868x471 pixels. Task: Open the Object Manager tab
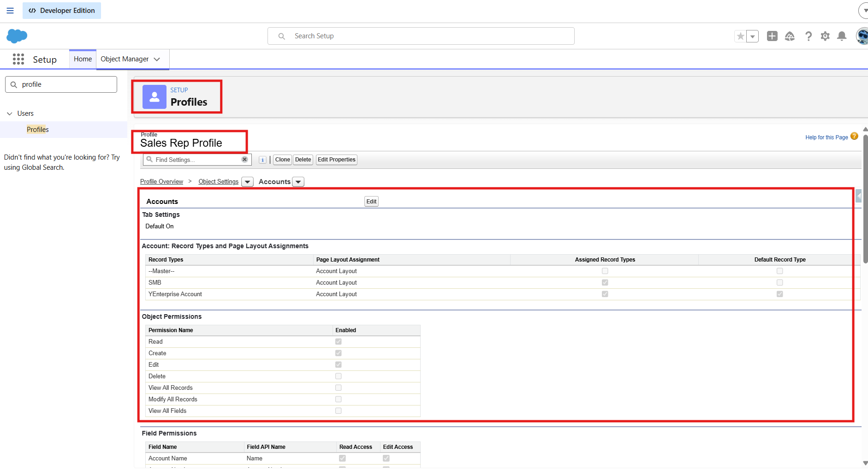pos(125,59)
